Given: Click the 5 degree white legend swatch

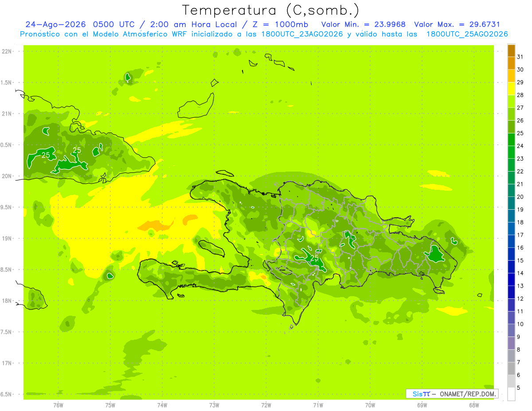Looking at the screenshot, I should point(511,394).
